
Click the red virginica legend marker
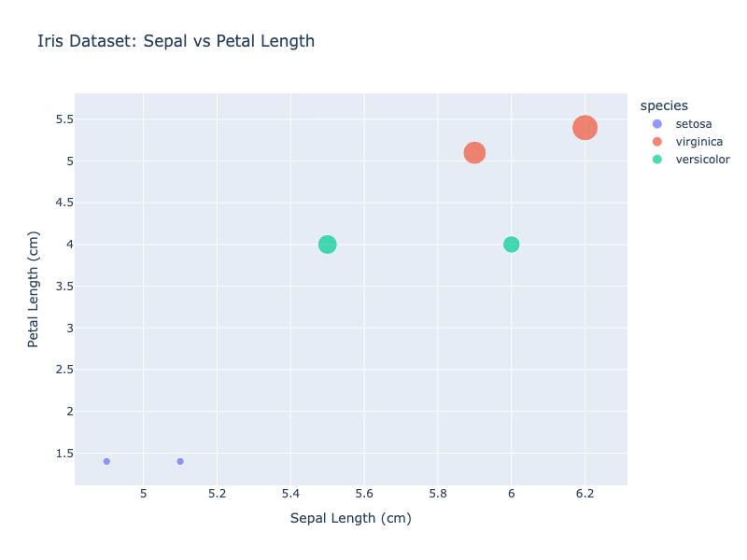657,142
